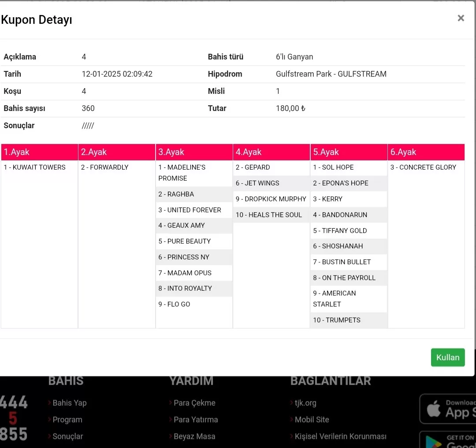The height and width of the screenshot is (448, 476).
Task: Go to Sonuçlar in footer
Action: pyautogui.click(x=67, y=436)
